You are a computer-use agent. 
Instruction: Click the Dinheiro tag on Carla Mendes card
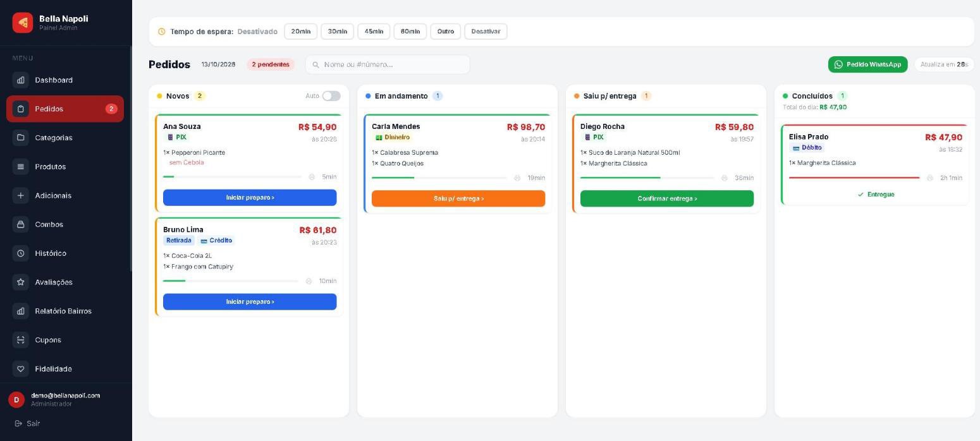pyautogui.click(x=393, y=137)
